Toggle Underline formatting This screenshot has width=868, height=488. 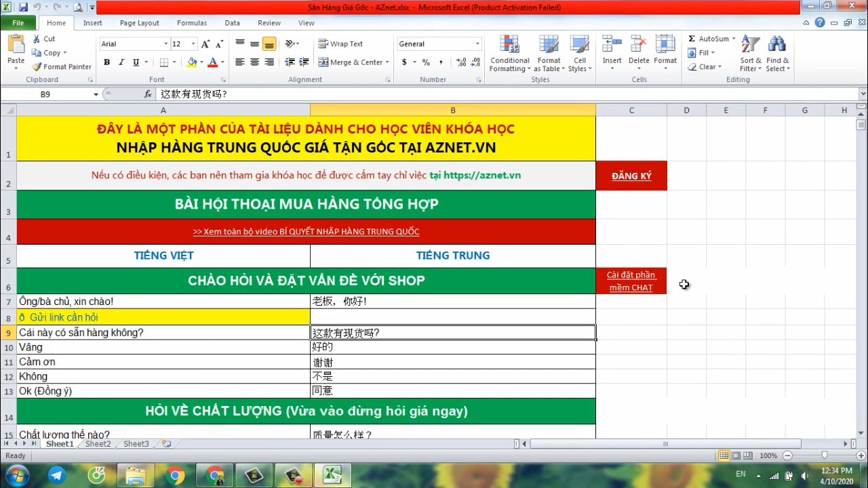tap(136, 62)
